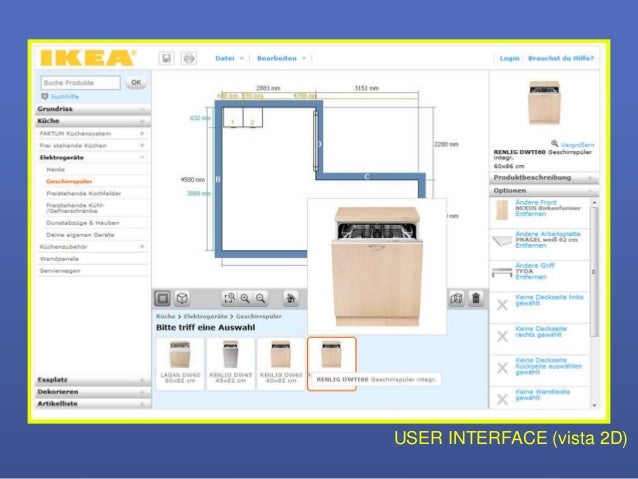
Task: Click Andere Front option link
Action: 536,202
